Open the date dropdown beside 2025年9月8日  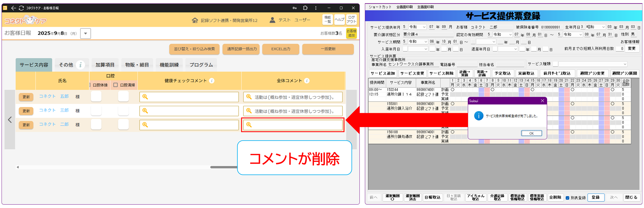(x=85, y=33)
